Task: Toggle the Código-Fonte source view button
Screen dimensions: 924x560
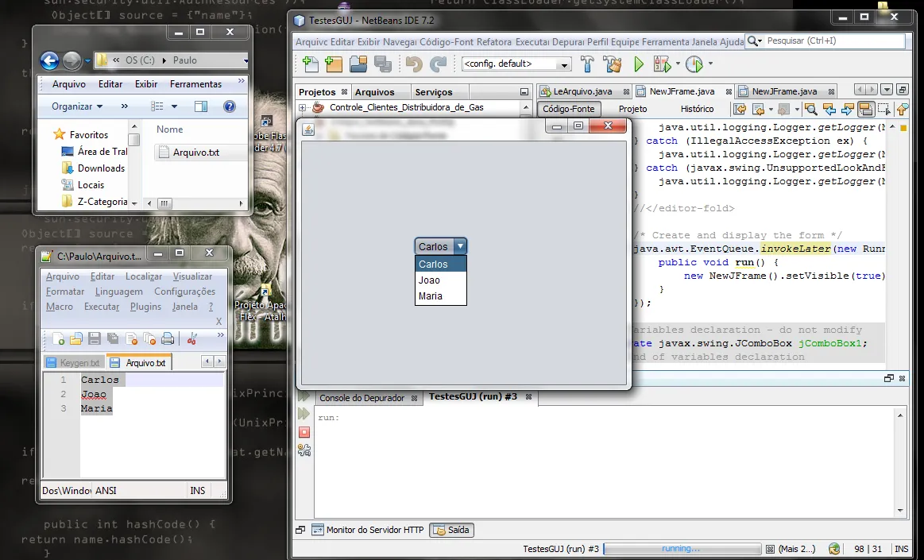Action: [x=568, y=109]
